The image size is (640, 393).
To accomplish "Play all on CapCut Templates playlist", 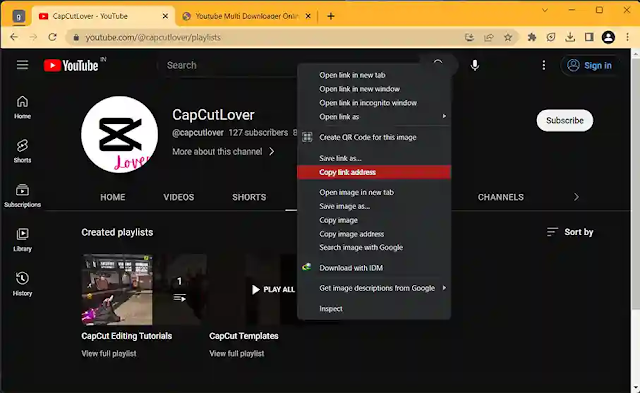I will coord(273,289).
